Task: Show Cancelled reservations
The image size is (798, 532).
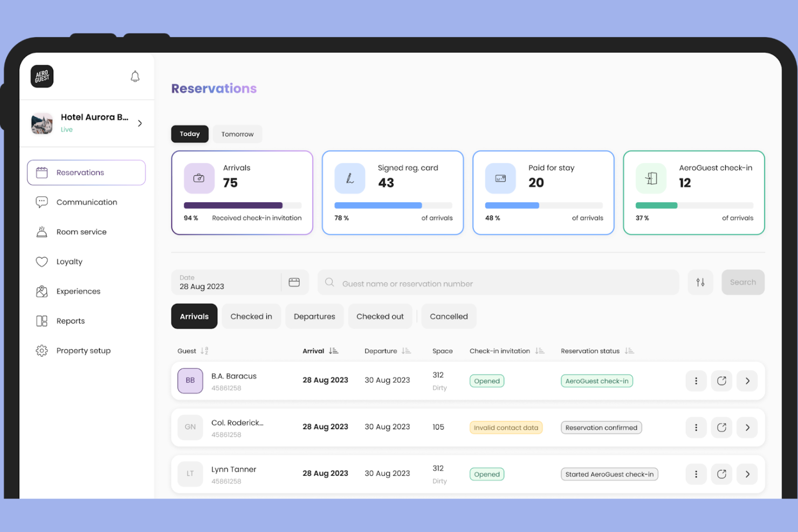Action: pyautogui.click(x=449, y=316)
